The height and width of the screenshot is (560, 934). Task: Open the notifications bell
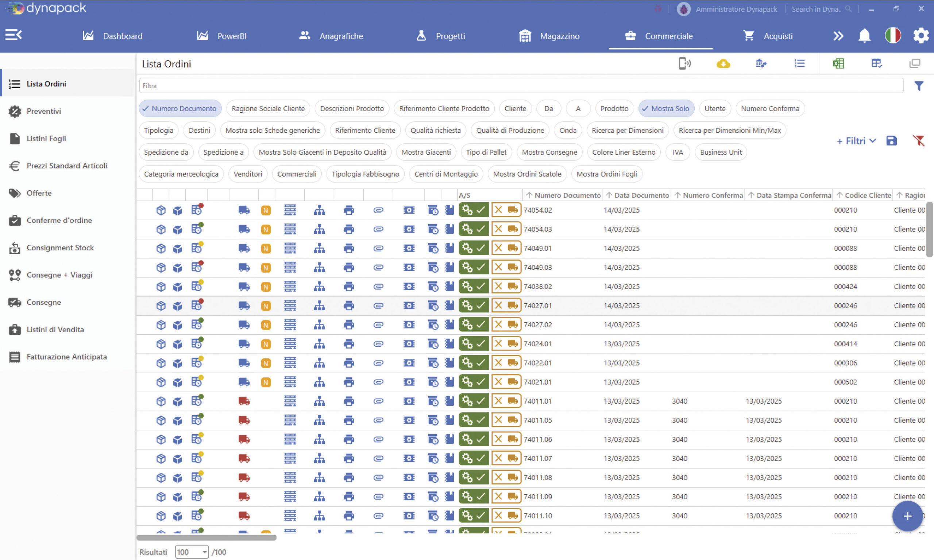864,36
